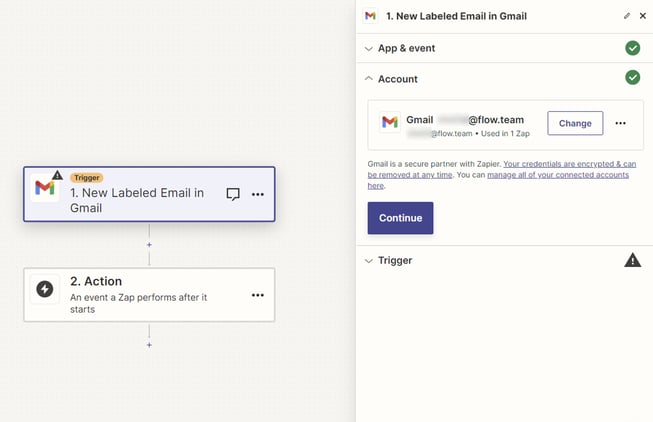Open the three-dot menu on the Action step
This screenshot has height=422, width=653.
pos(258,295)
